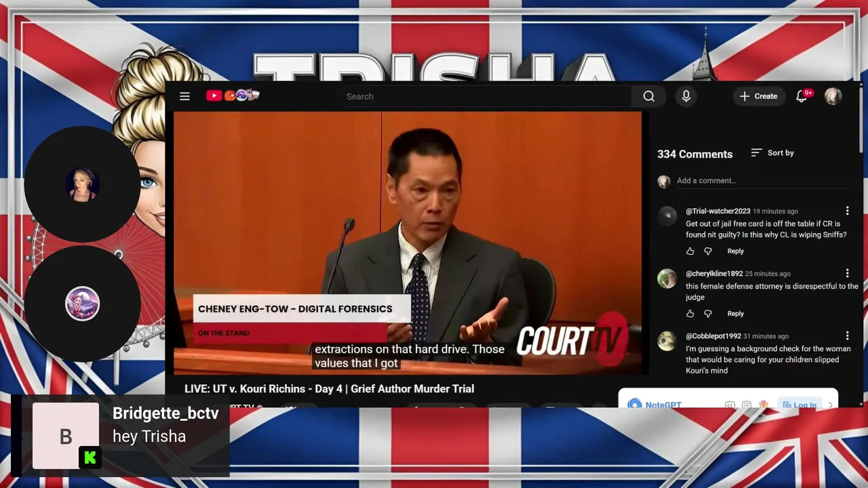Open @Cobblepot1992 channel link
The height and width of the screenshot is (488, 868).
(713, 336)
